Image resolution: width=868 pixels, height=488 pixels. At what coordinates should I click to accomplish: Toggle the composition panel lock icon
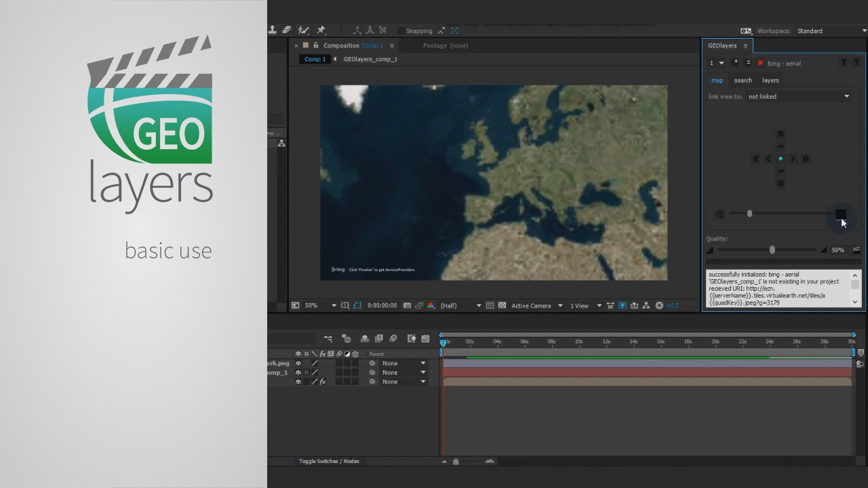[x=315, y=45]
